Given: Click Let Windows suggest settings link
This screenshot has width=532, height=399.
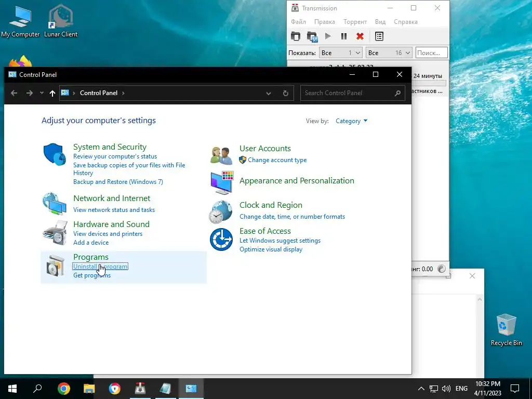Looking at the screenshot, I should (280, 241).
